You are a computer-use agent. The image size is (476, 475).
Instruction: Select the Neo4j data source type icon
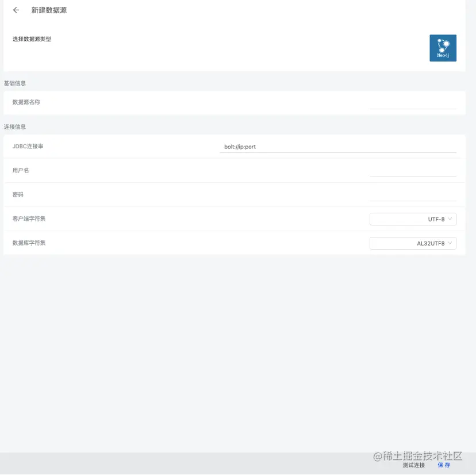[x=443, y=48]
